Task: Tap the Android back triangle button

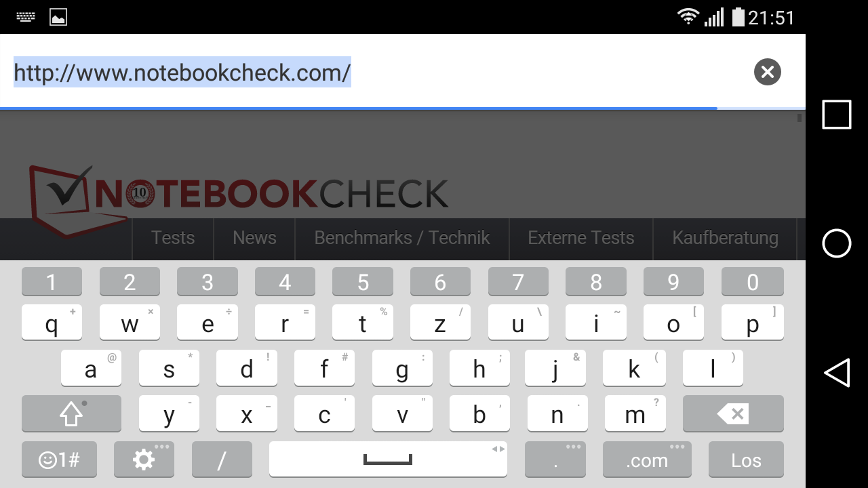Action: pyautogui.click(x=837, y=373)
